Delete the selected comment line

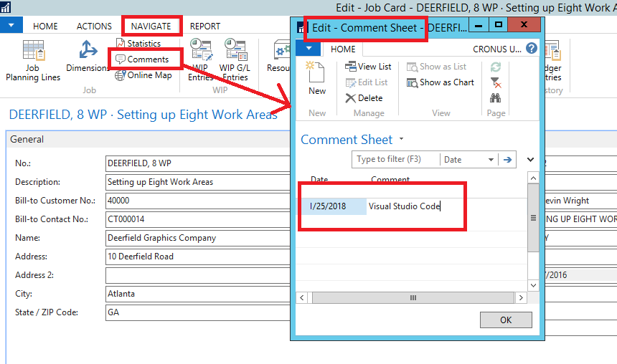click(x=364, y=98)
